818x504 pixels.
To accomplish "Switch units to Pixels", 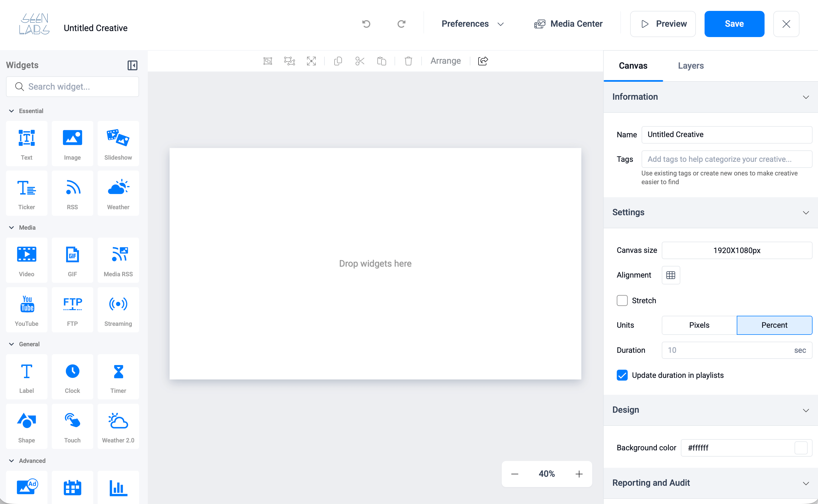I will coord(699,325).
